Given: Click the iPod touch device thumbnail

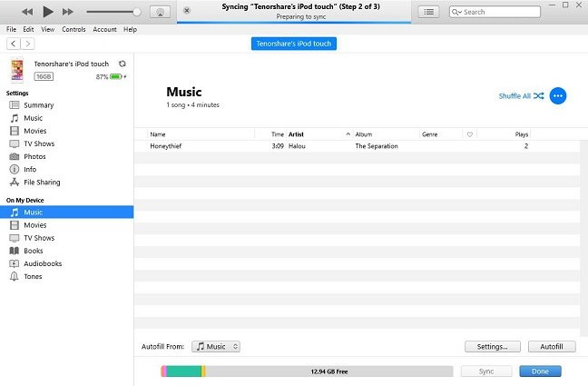Looking at the screenshot, I should (17, 70).
